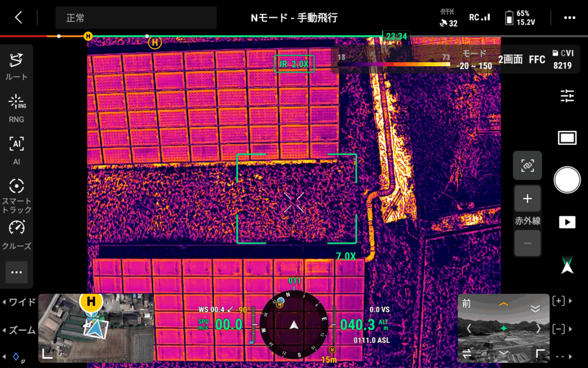Click the RTK satellite status icon
This screenshot has height=368, width=588.
[x=448, y=18]
